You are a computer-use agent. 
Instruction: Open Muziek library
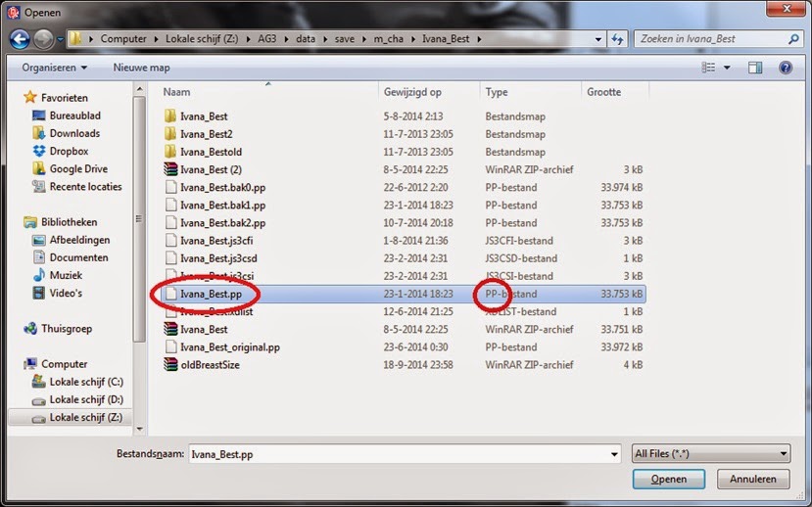pos(66,275)
